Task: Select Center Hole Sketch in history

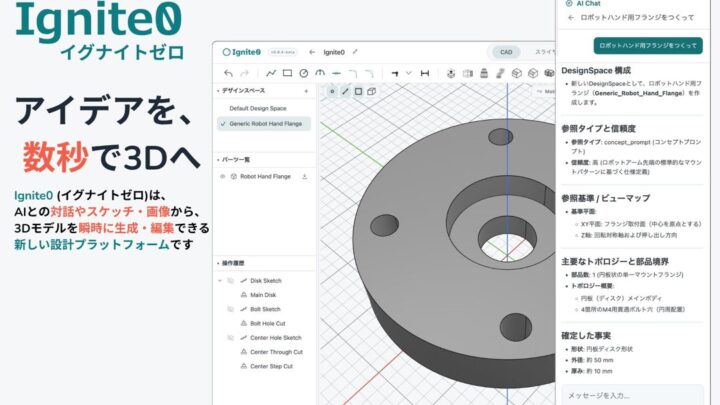Action: coord(276,338)
